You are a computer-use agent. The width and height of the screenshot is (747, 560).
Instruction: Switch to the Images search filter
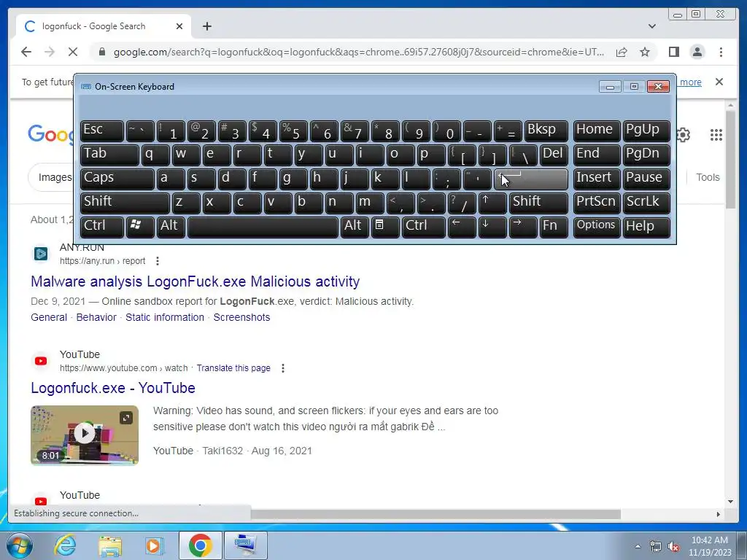[55, 177]
